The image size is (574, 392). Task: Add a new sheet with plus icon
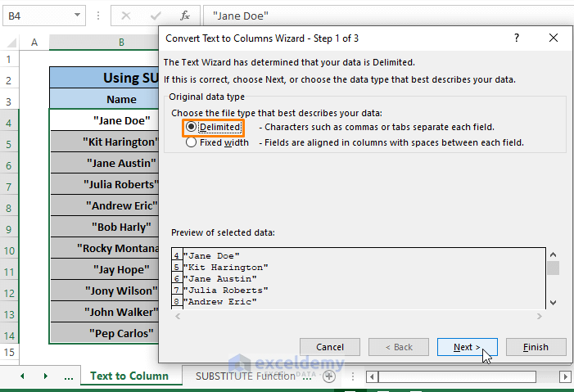[x=329, y=376]
